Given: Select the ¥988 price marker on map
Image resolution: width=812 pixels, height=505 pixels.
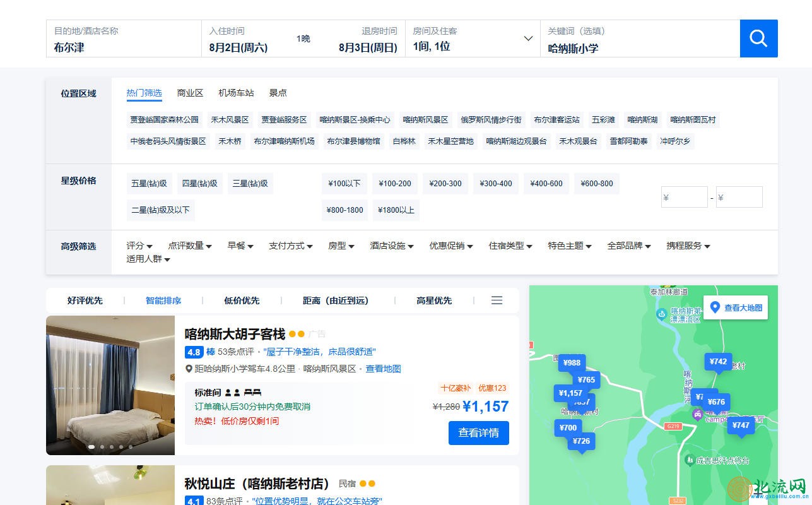Looking at the screenshot, I should (x=572, y=363).
